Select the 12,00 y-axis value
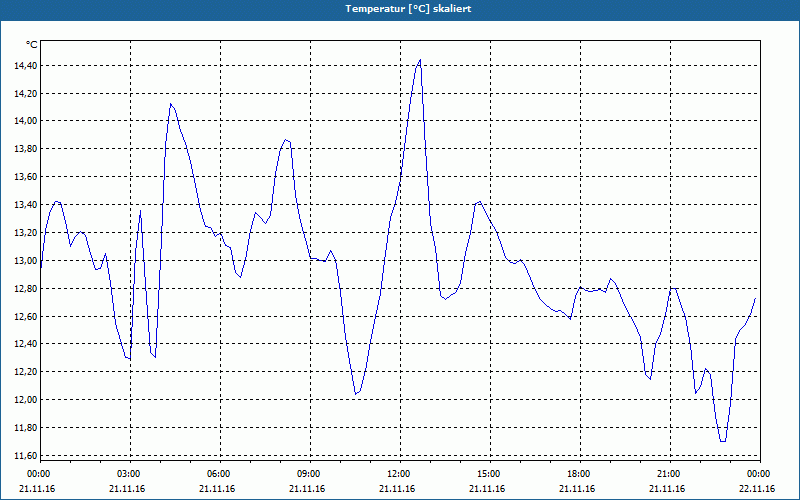 [25, 399]
